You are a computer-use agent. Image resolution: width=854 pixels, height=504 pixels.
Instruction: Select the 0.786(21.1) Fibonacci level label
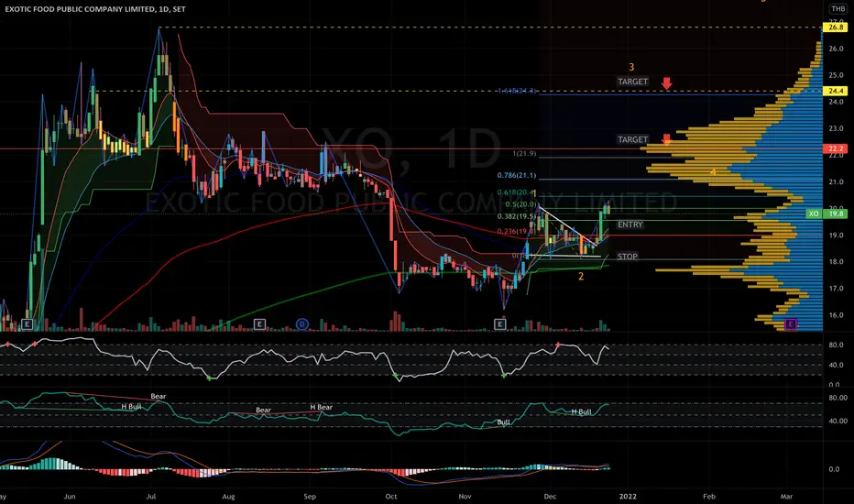pos(516,175)
